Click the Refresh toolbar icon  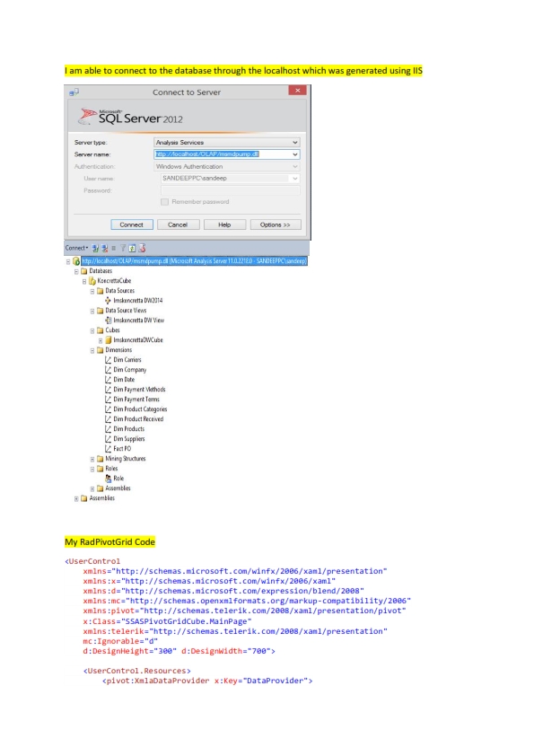click(132, 249)
